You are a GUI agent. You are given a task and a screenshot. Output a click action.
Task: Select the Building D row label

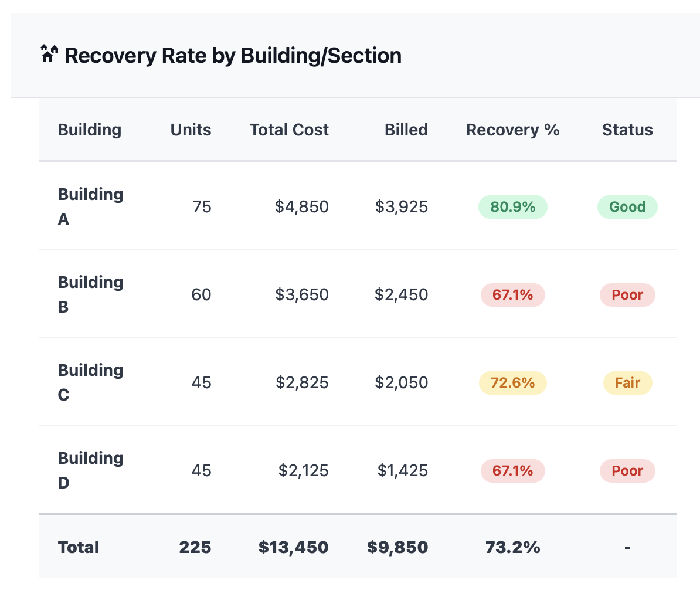click(90, 470)
